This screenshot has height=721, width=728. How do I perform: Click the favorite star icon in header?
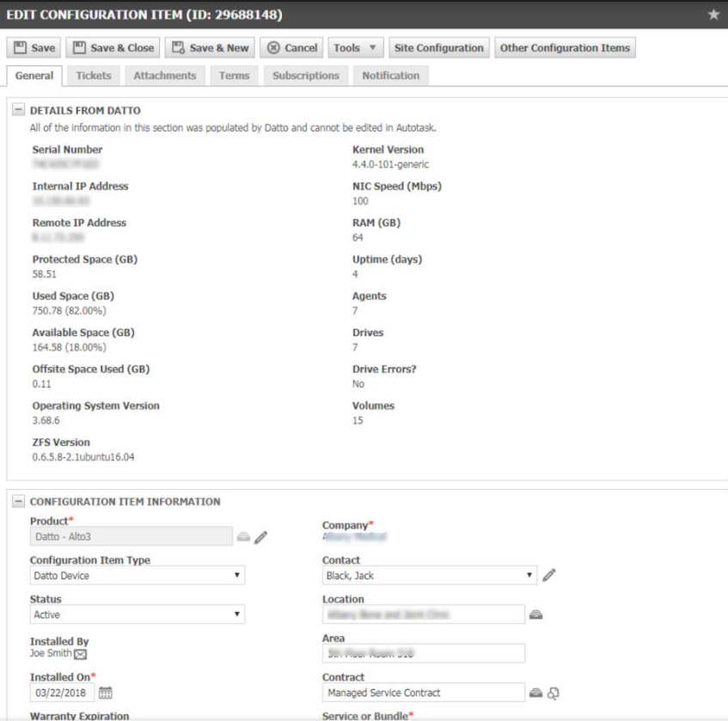tap(713, 15)
